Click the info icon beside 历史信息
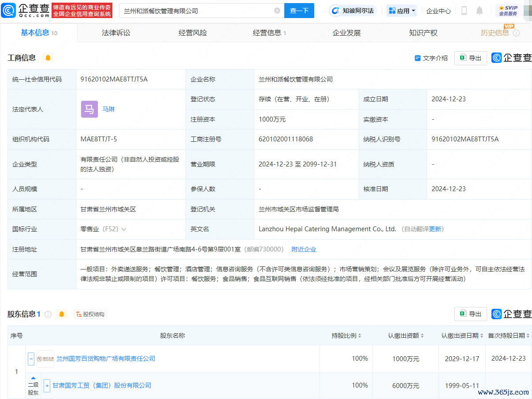This screenshot has width=532, height=399. (516, 33)
